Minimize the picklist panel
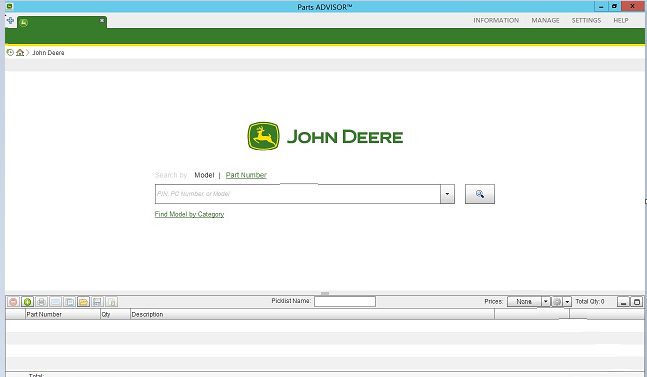The image size is (647, 377). [623, 302]
